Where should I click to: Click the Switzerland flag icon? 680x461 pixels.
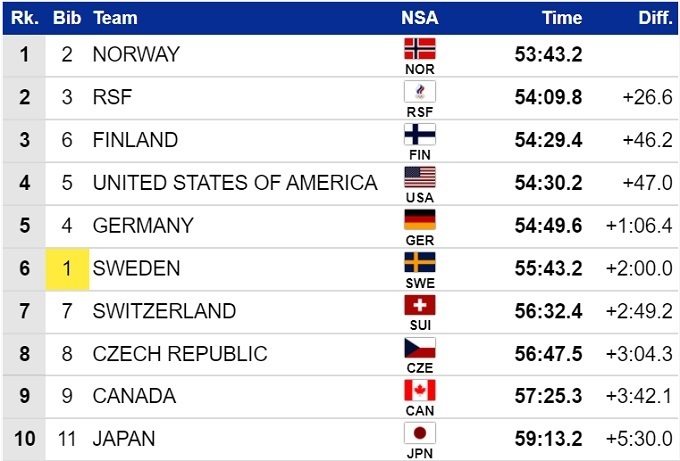tap(420, 305)
